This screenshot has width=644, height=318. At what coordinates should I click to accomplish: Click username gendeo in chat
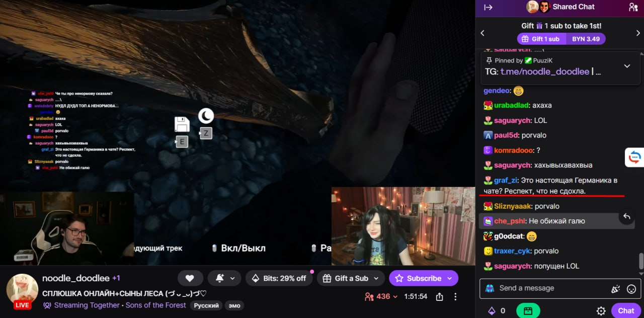tap(497, 91)
